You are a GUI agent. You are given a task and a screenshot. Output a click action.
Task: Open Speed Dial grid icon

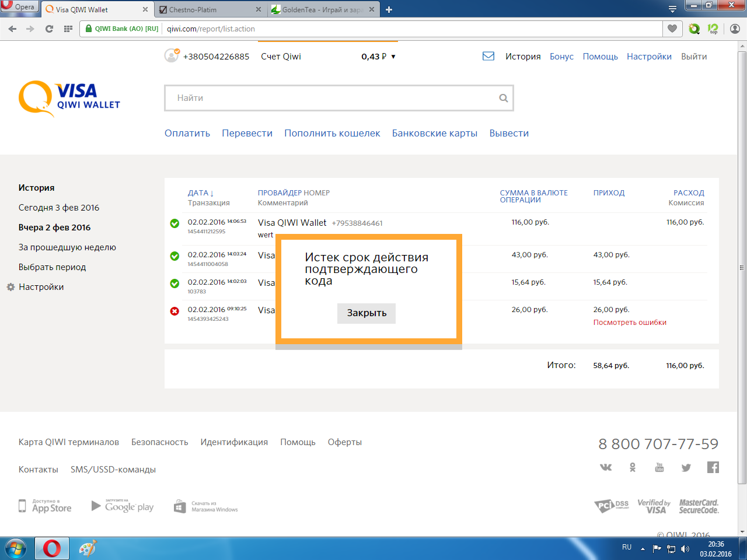[x=68, y=29]
